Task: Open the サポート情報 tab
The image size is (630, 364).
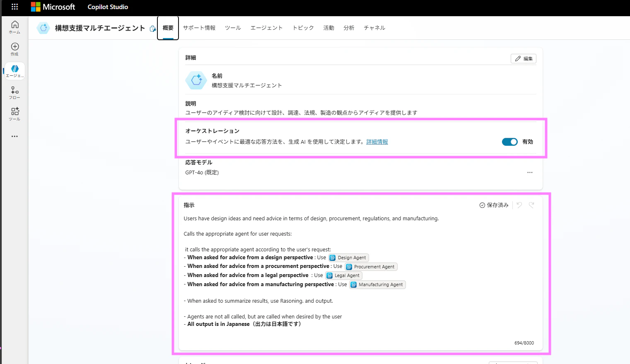Action: click(199, 28)
